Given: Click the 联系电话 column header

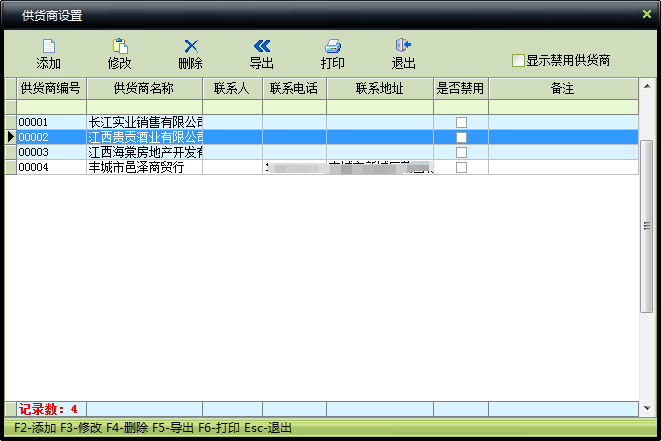Looking at the screenshot, I should [x=294, y=89].
